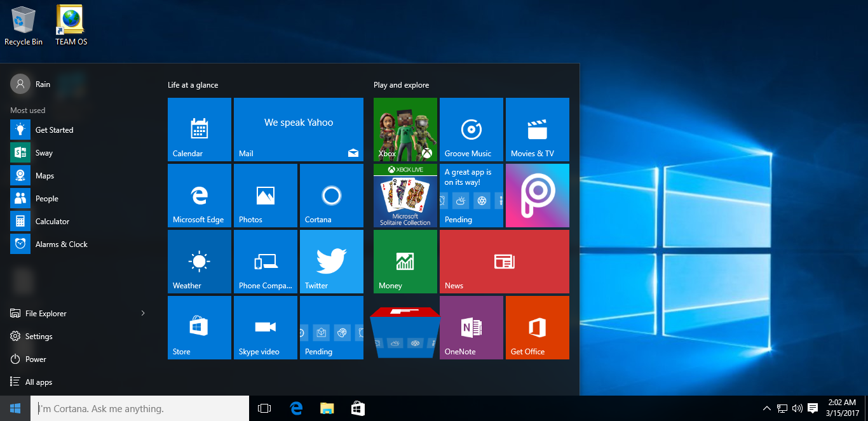Open the Mail tile
Viewport: 868px width, 421px height.
click(x=299, y=130)
